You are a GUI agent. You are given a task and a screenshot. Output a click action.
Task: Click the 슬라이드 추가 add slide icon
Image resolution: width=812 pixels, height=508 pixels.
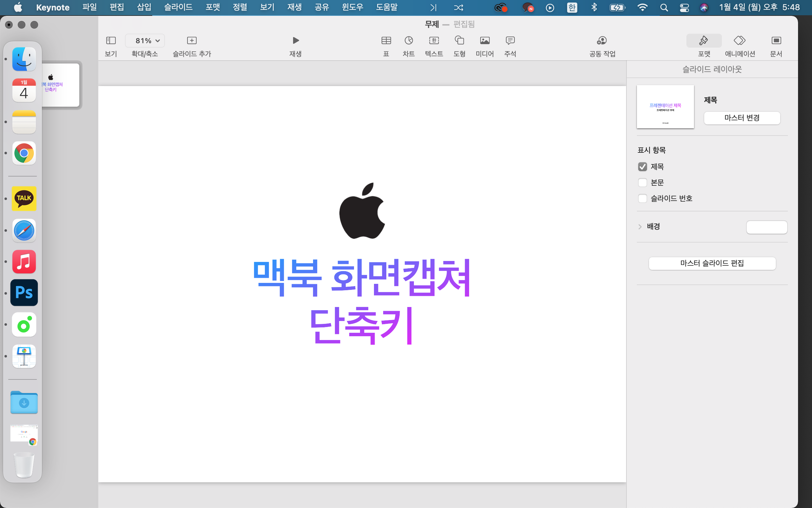click(x=192, y=41)
